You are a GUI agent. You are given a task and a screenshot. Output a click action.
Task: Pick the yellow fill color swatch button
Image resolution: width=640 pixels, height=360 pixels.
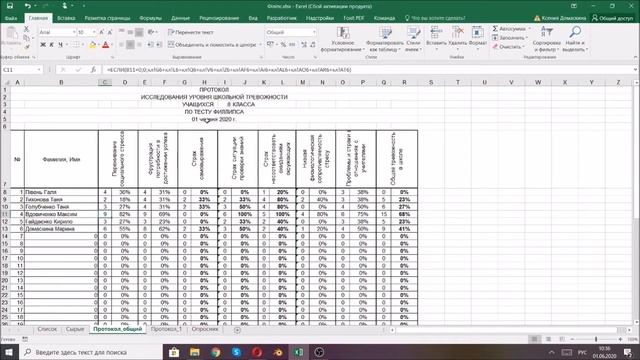93,45
